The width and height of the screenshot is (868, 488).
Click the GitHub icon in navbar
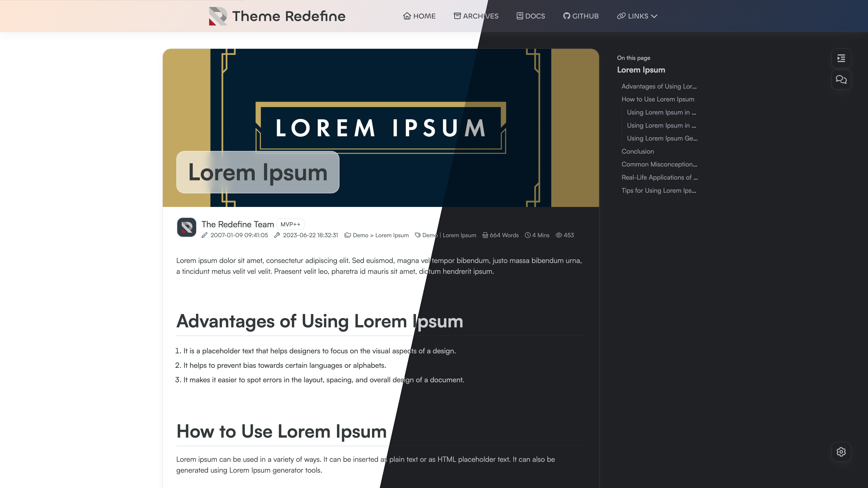[566, 16]
